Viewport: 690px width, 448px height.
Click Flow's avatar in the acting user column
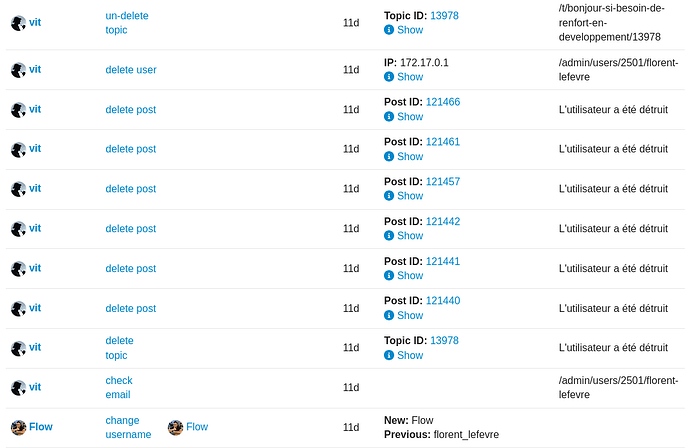coord(18,427)
